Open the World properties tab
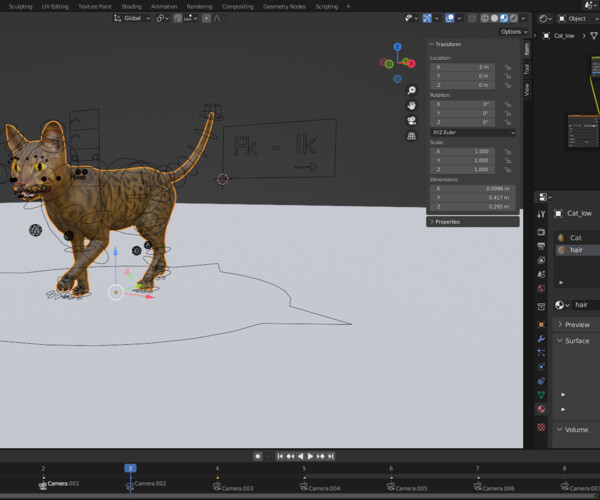 coord(541,288)
